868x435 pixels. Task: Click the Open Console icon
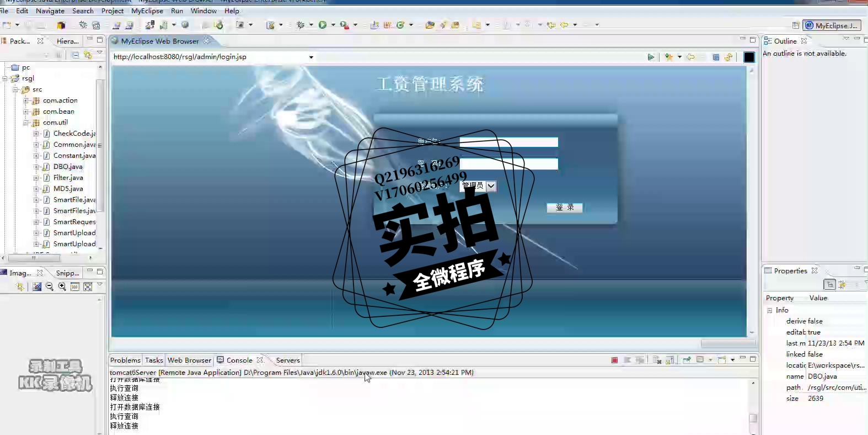[722, 360]
